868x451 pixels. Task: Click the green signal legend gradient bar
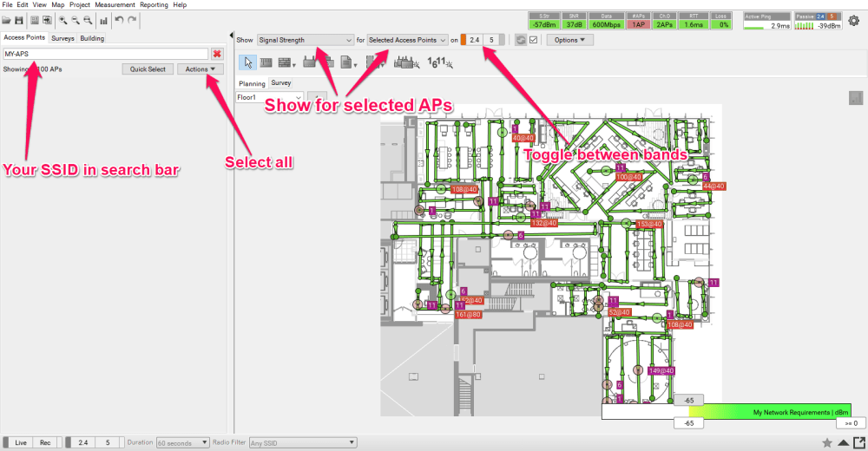770,412
